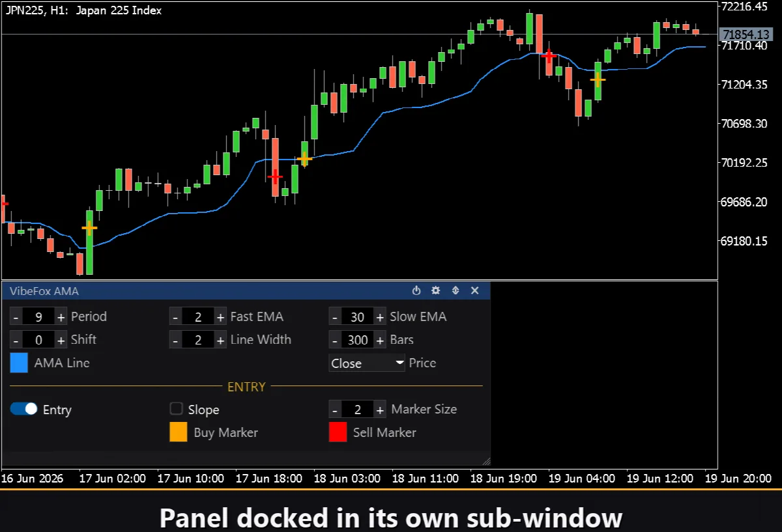Increase the Period value

pos(61,317)
